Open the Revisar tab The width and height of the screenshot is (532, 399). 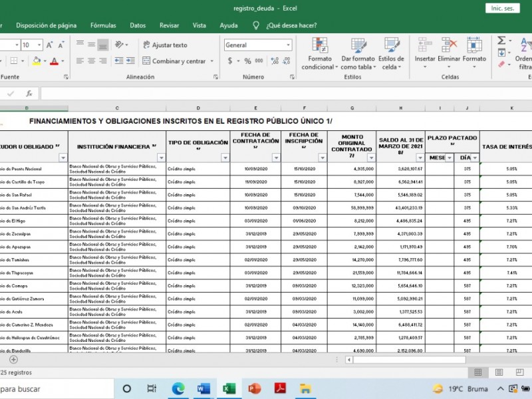click(x=169, y=25)
